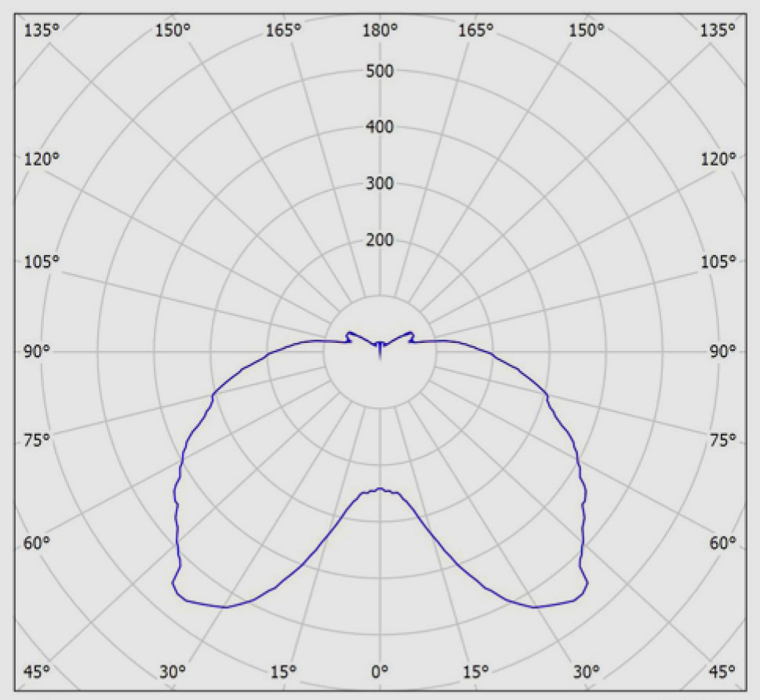Choose the 45° label in the right corner
760x700 pixels.
pyautogui.click(x=722, y=672)
